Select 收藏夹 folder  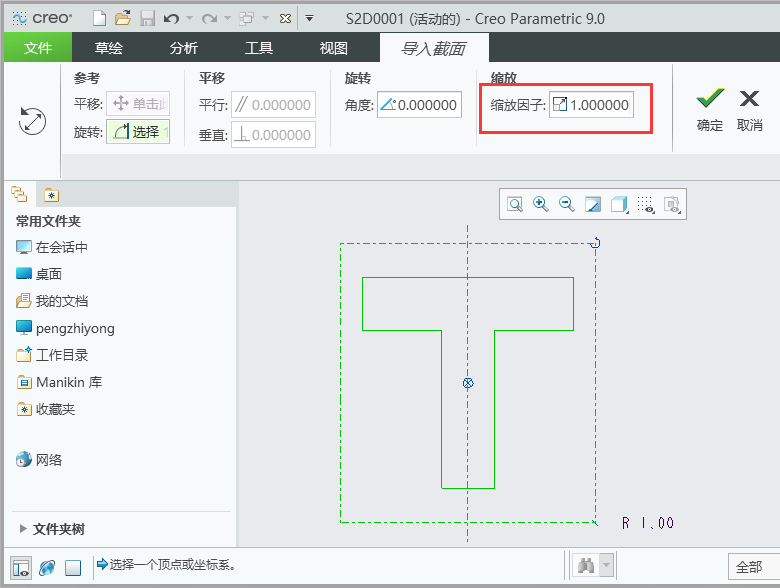[45, 409]
